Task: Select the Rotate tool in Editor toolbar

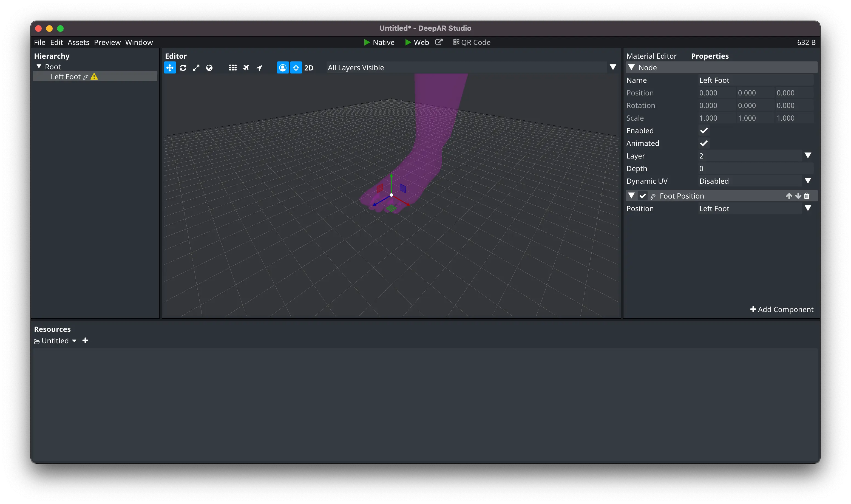Action: pos(183,67)
